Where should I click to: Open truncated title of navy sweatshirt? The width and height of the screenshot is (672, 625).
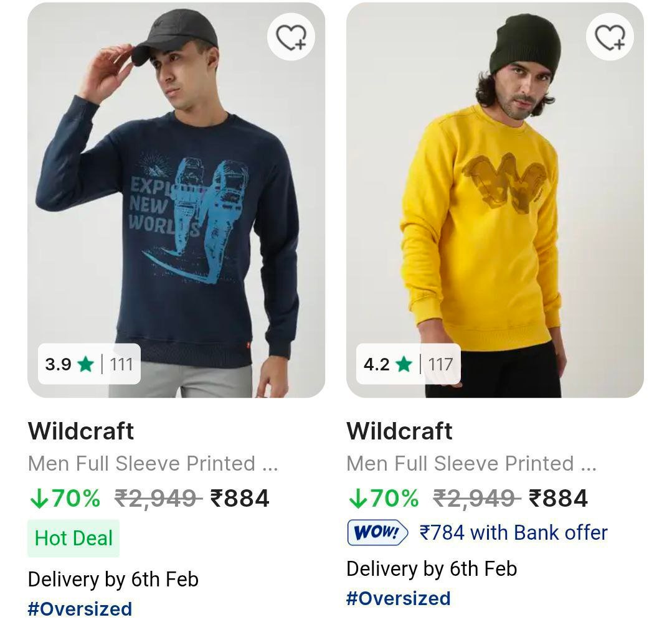[x=153, y=464]
